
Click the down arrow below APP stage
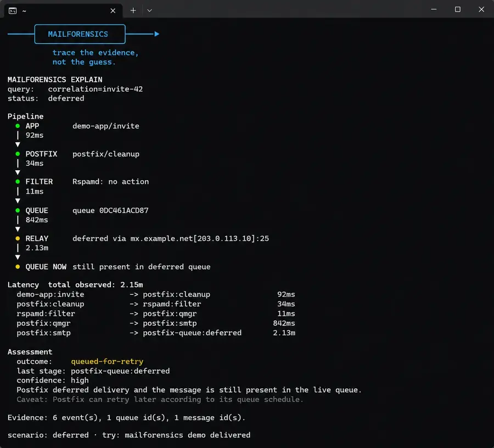point(18,144)
